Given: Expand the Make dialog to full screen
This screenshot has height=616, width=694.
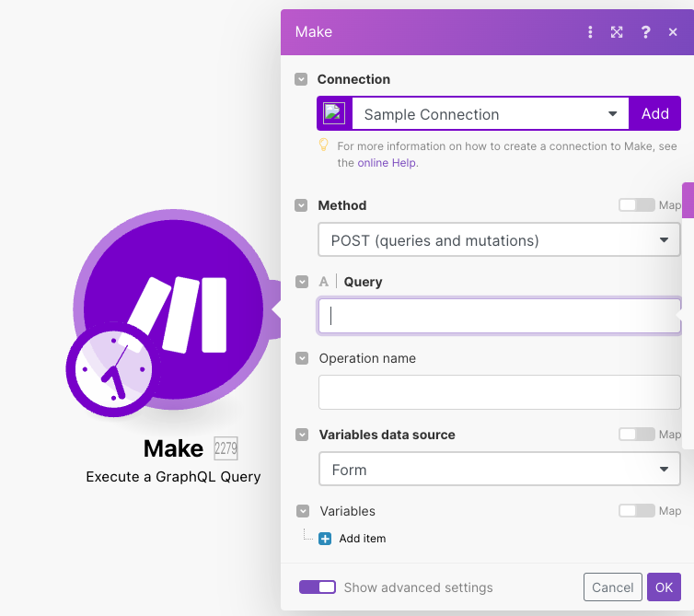Looking at the screenshot, I should [617, 32].
